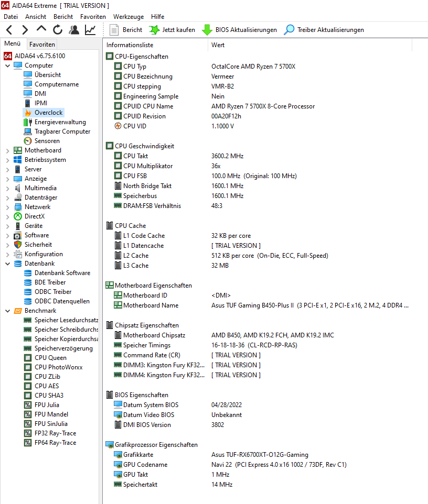This screenshot has width=428, height=504.
Task: Click the Sensoren gauge icon
Action: 28,141
